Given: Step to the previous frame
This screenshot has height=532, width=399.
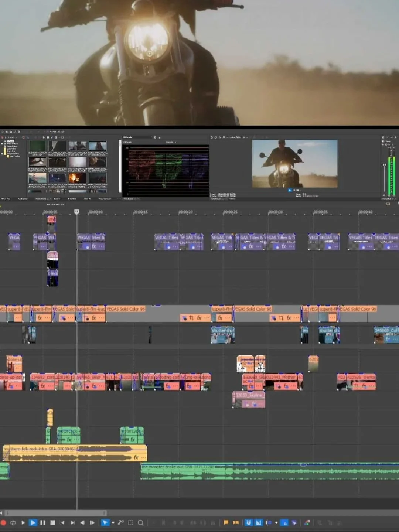Looking at the screenshot, I should 82,523.
